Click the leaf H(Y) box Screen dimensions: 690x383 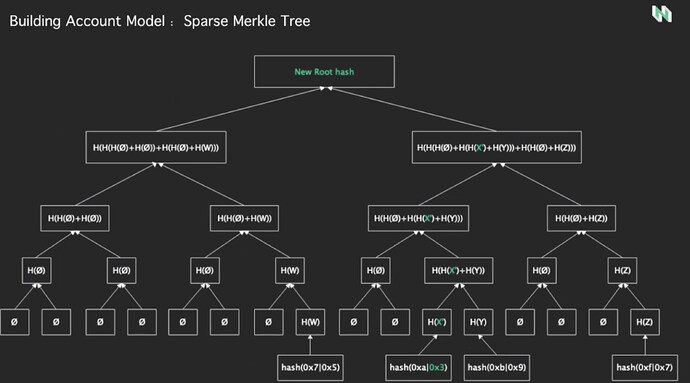[478, 322]
